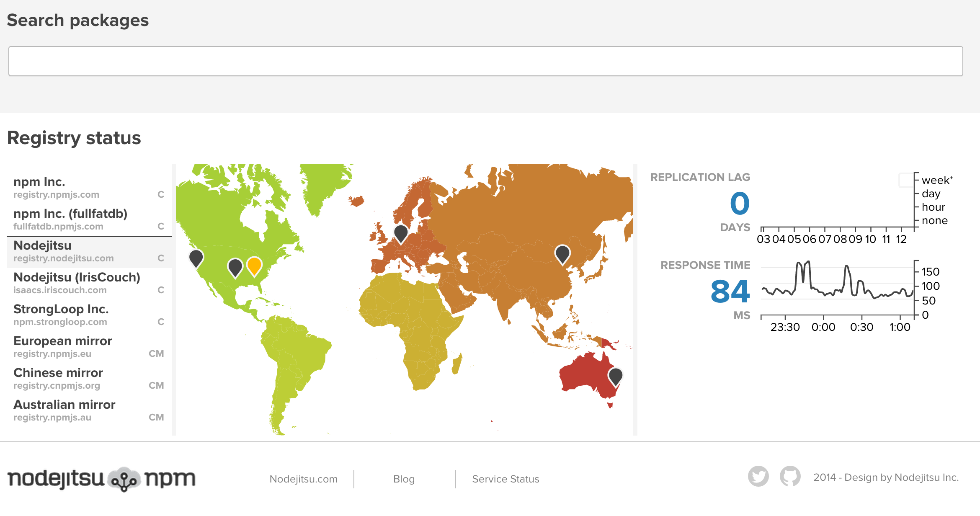Click the orange map pin in eastern USA

point(254,266)
